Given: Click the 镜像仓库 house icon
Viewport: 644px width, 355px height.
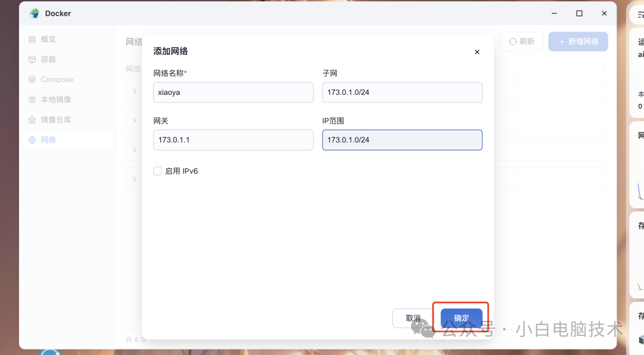Looking at the screenshot, I should tap(32, 119).
